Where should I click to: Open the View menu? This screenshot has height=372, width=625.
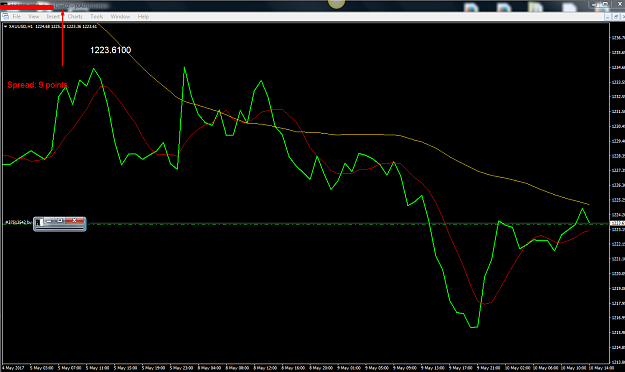point(33,17)
